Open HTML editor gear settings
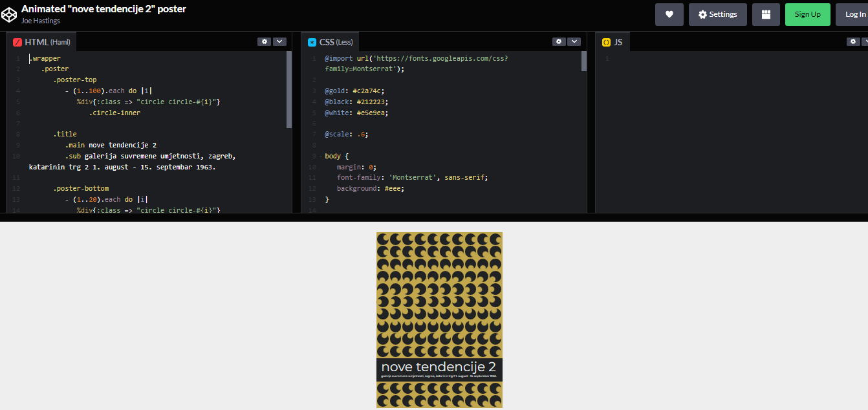The width and height of the screenshot is (868, 410). [264, 41]
